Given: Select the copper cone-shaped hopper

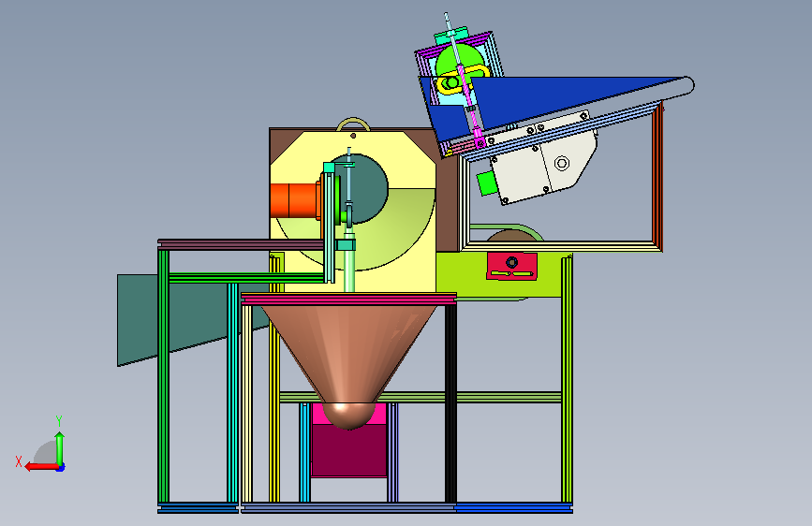Looking at the screenshot, I should click(x=349, y=362).
